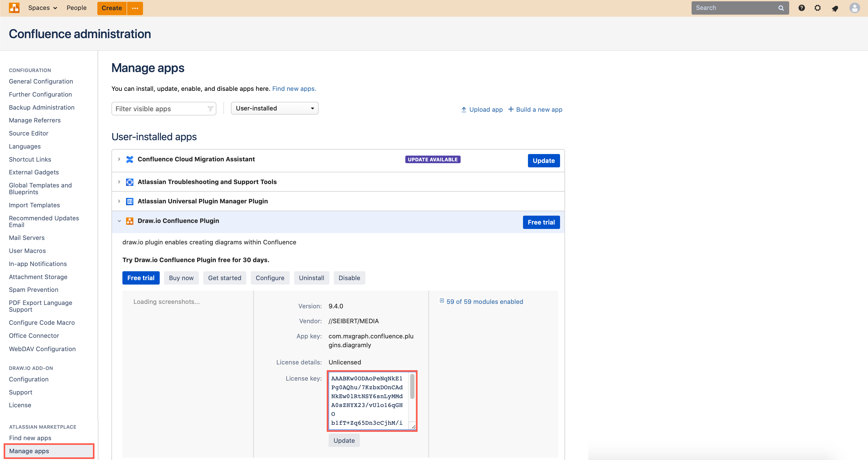The width and height of the screenshot is (868, 460).
Task: Click the Atlassian Troubleshooting and Support Tools icon
Action: tap(130, 182)
